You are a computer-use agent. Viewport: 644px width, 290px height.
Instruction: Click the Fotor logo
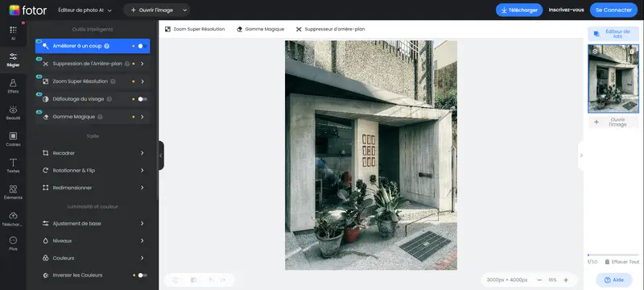click(28, 10)
